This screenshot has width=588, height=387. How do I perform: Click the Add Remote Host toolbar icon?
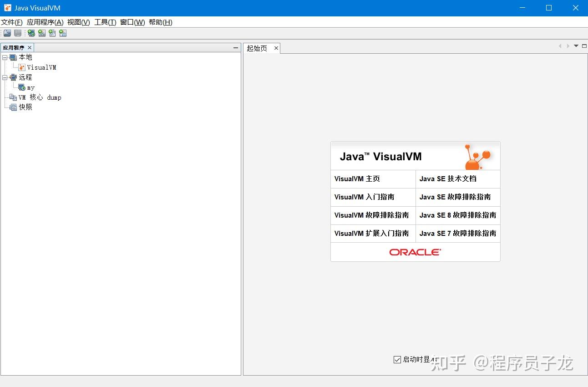(x=30, y=33)
